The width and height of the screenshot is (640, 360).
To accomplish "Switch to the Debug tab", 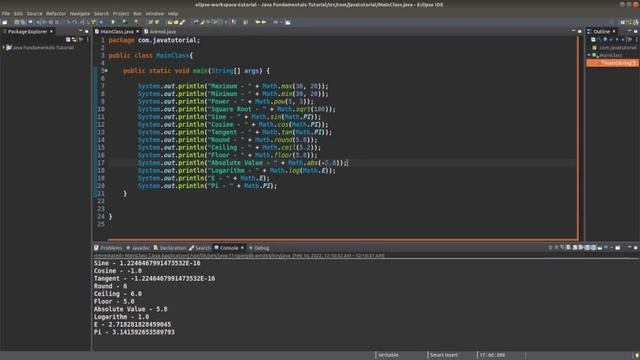I will [259, 248].
